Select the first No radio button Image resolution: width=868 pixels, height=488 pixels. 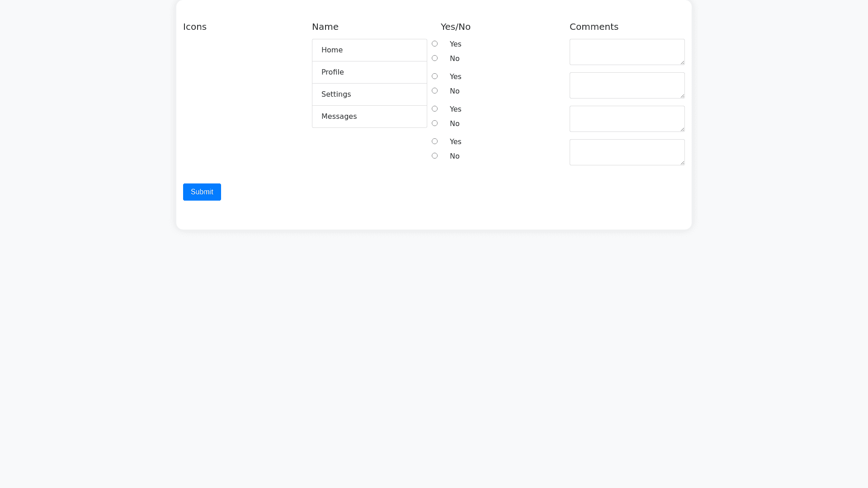click(434, 58)
